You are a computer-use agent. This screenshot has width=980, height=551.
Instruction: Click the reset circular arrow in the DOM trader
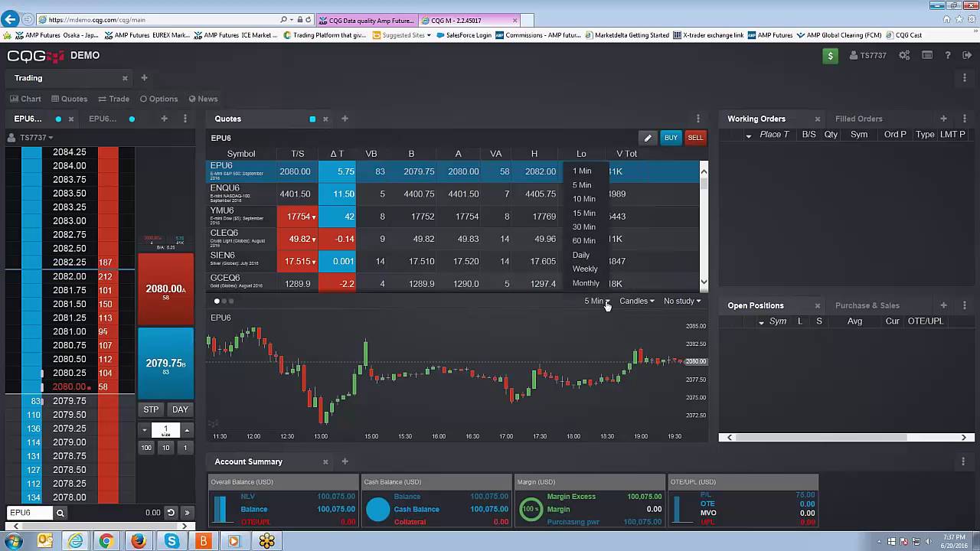[171, 513]
